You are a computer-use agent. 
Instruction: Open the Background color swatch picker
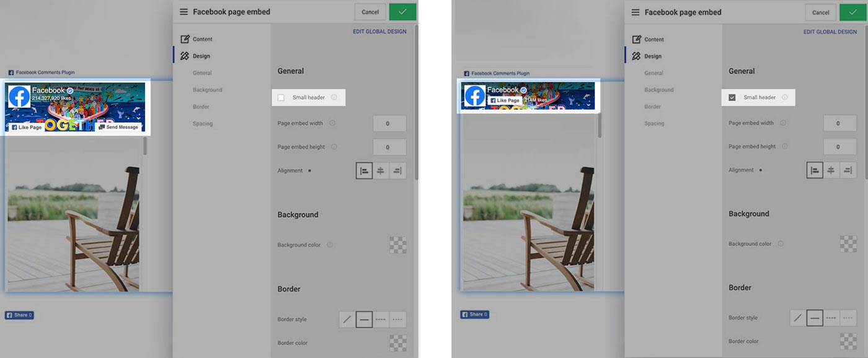(397, 245)
